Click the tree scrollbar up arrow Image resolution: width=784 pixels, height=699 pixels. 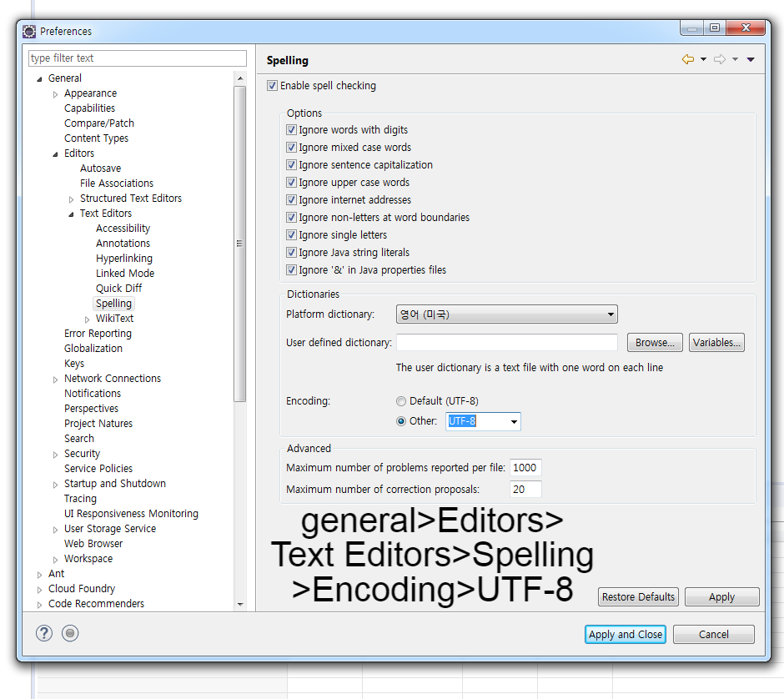click(x=240, y=78)
